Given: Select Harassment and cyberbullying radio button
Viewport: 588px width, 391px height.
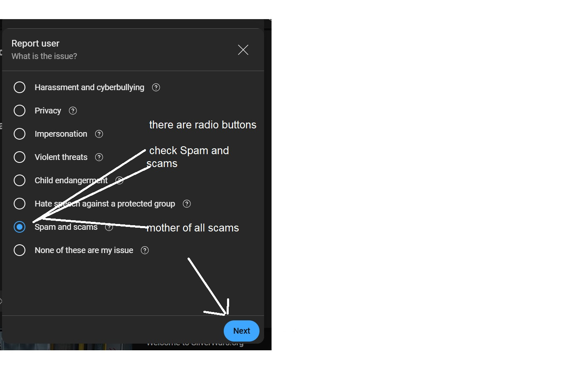Looking at the screenshot, I should tap(20, 87).
